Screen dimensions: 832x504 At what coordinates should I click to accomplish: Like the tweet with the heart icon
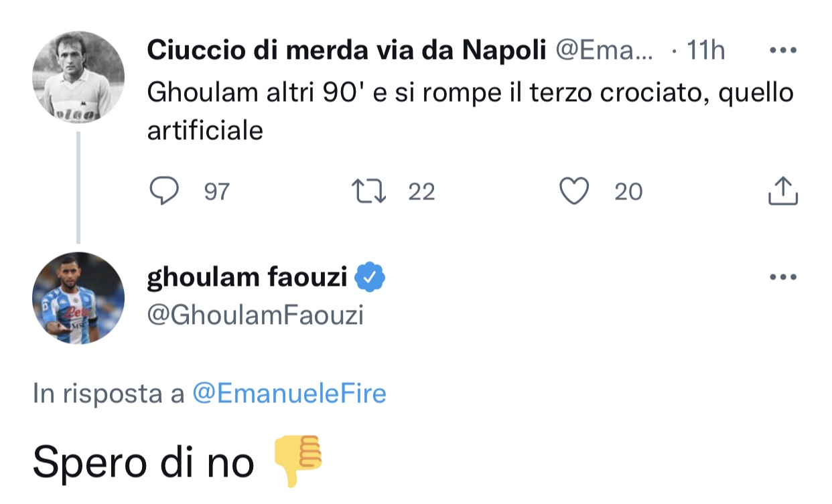click(x=573, y=192)
